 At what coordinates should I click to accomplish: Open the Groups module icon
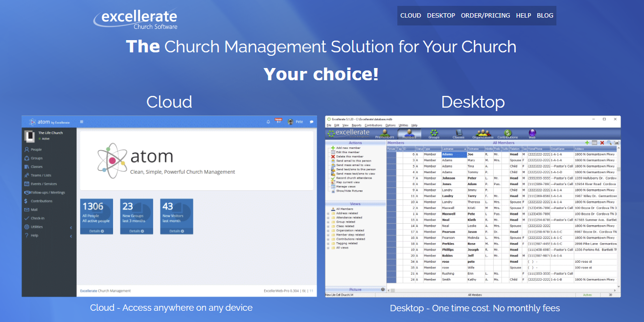coord(434,134)
